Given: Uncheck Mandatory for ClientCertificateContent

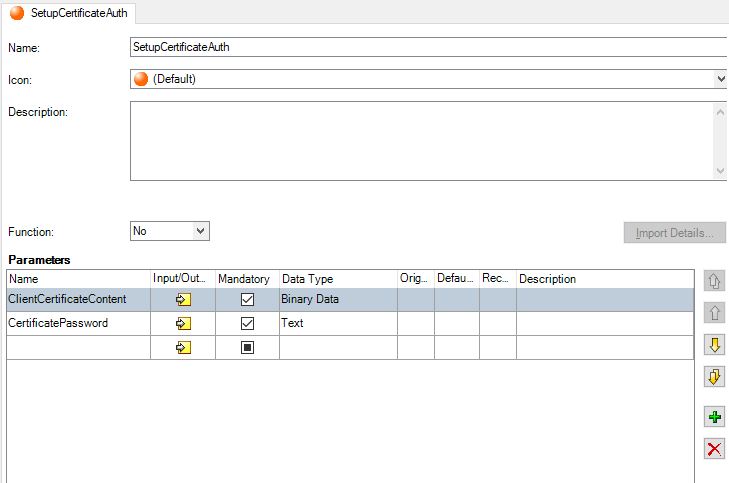Looking at the screenshot, I should (248, 299).
